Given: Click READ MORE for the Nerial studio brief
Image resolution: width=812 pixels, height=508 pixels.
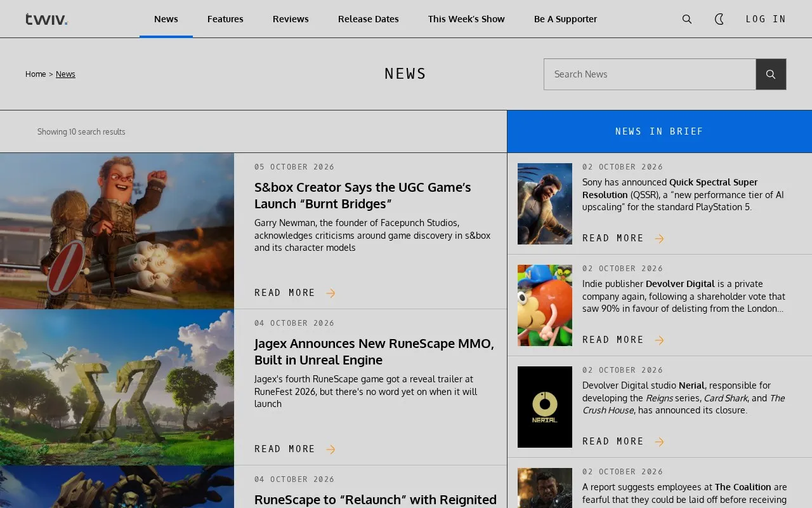Looking at the screenshot, I should [613, 441].
